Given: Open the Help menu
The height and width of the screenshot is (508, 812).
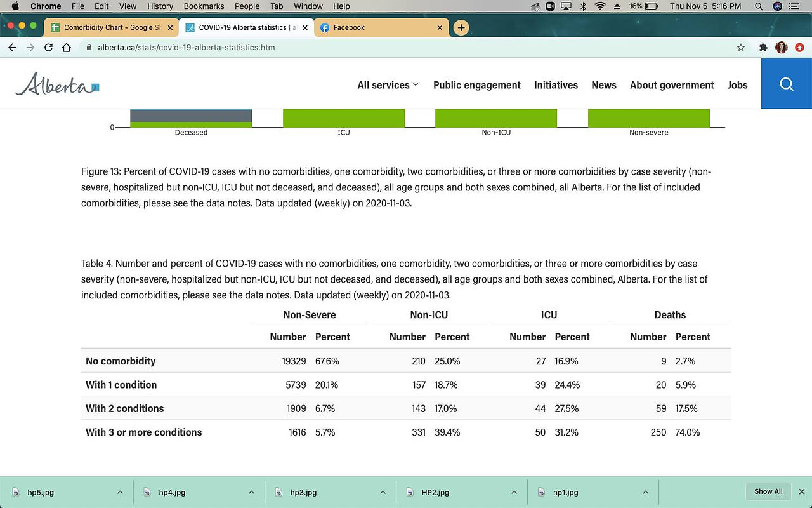Looking at the screenshot, I should [x=341, y=6].
